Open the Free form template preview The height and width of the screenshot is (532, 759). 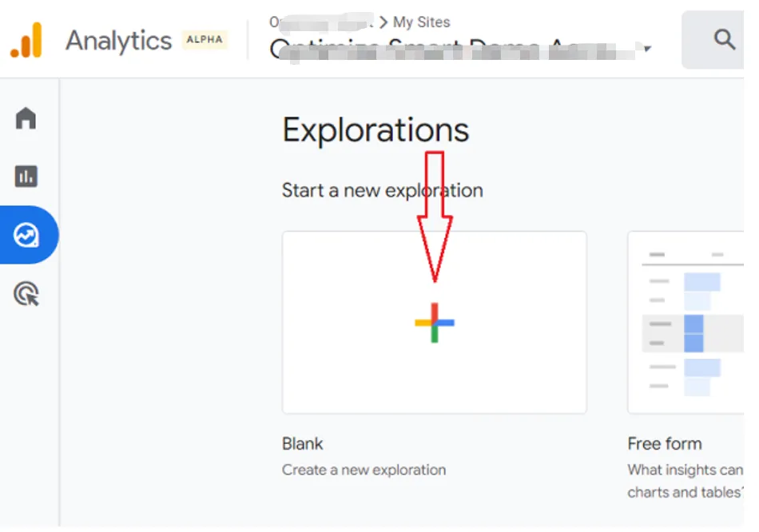tap(687, 323)
